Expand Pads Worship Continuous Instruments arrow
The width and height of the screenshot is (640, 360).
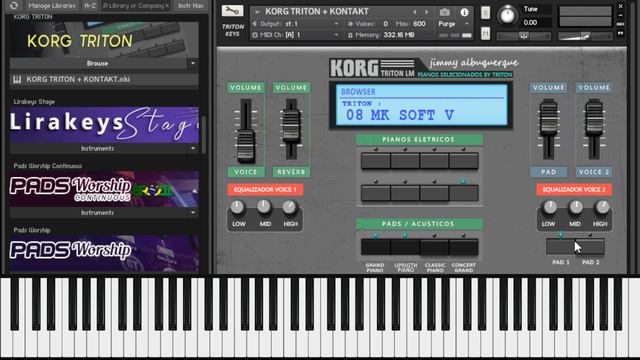193,213
